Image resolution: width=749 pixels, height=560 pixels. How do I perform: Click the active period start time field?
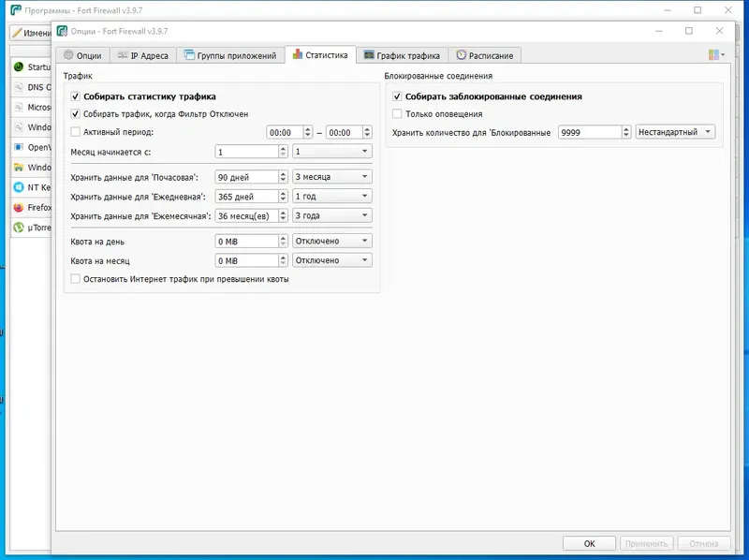tap(285, 132)
